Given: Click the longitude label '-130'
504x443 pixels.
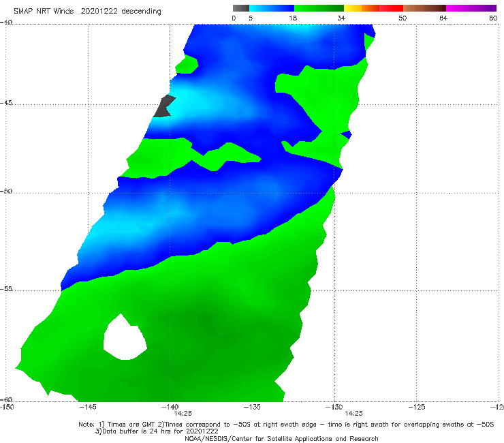Looking at the screenshot, I should pos(334,407).
